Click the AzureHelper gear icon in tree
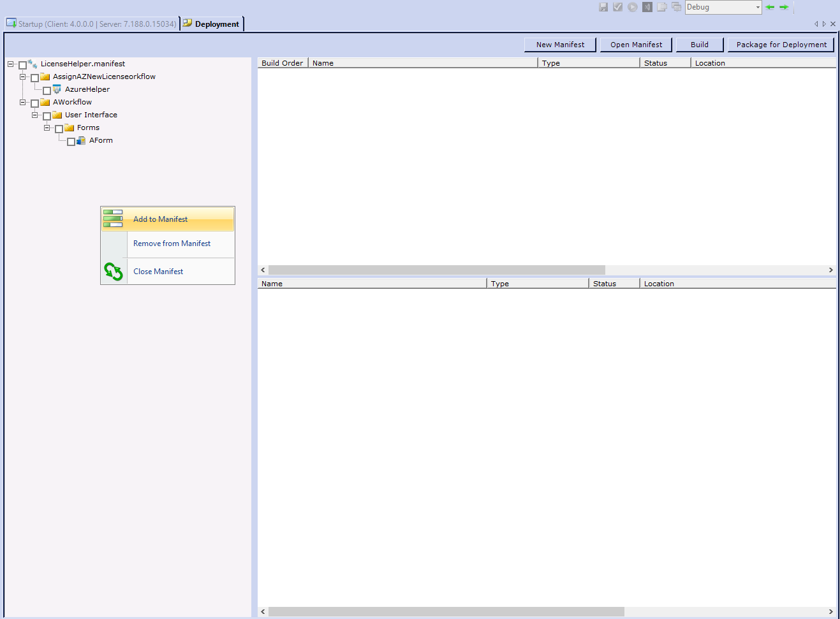 (57, 89)
